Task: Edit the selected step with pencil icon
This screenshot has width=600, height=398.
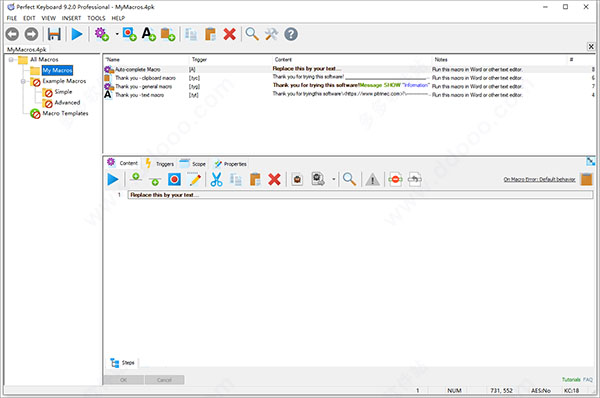Action: [195, 179]
